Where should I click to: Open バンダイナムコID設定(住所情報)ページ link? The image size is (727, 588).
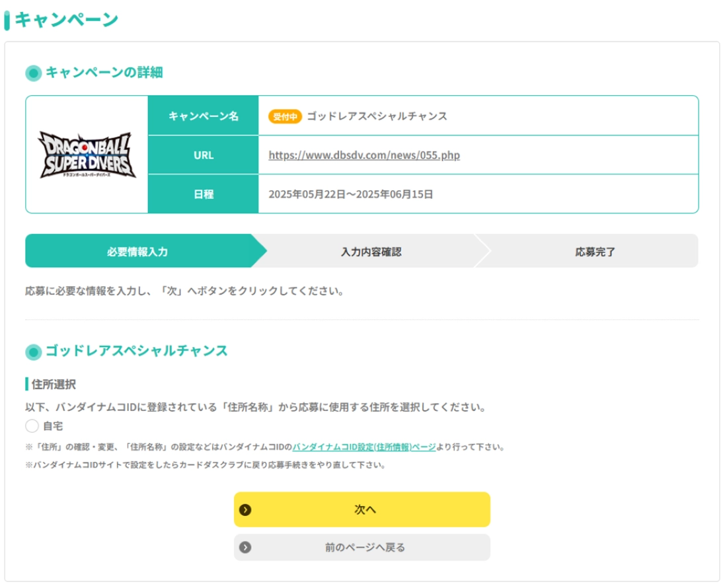(363, 447)
